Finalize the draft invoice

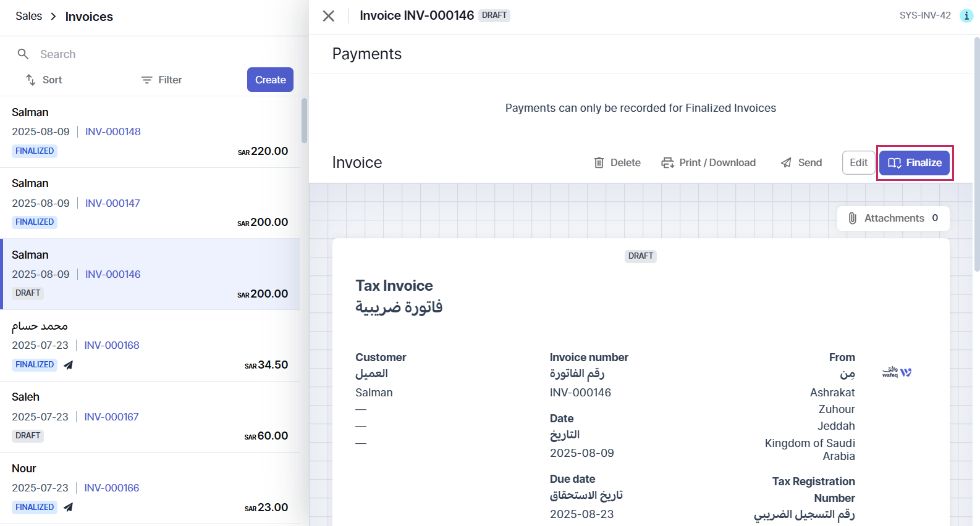915,162
